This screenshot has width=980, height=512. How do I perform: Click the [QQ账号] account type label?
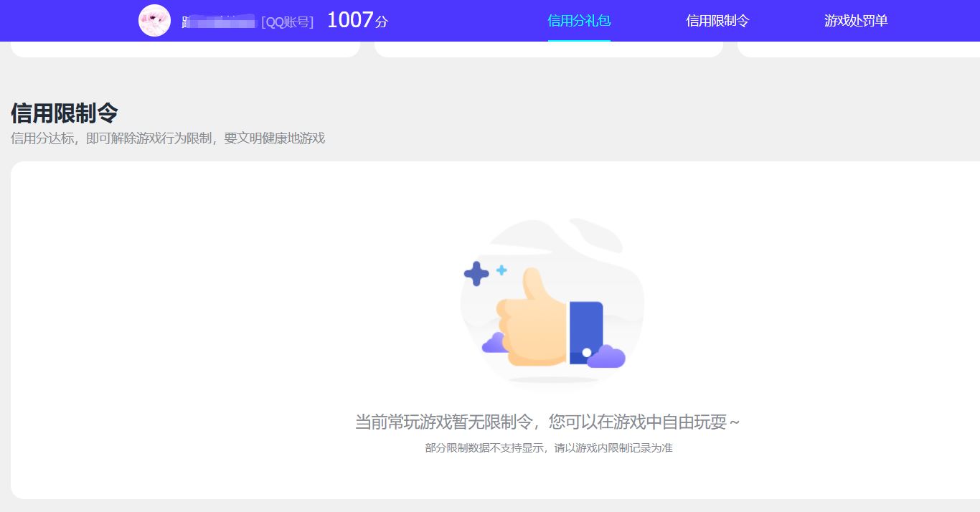(x=287, y=22)
